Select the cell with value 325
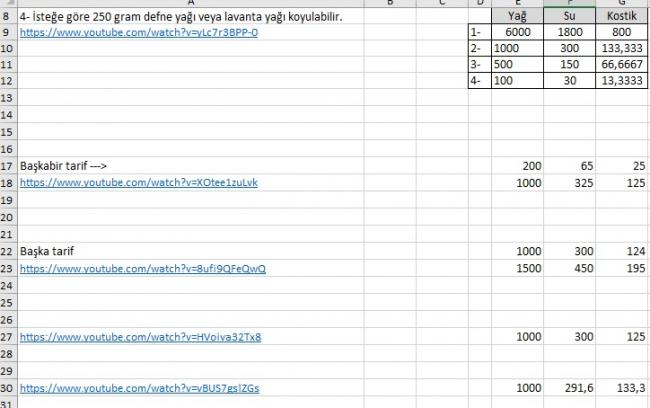The height and width of the screenshot is (408, 650). click(x=570, y=183)
